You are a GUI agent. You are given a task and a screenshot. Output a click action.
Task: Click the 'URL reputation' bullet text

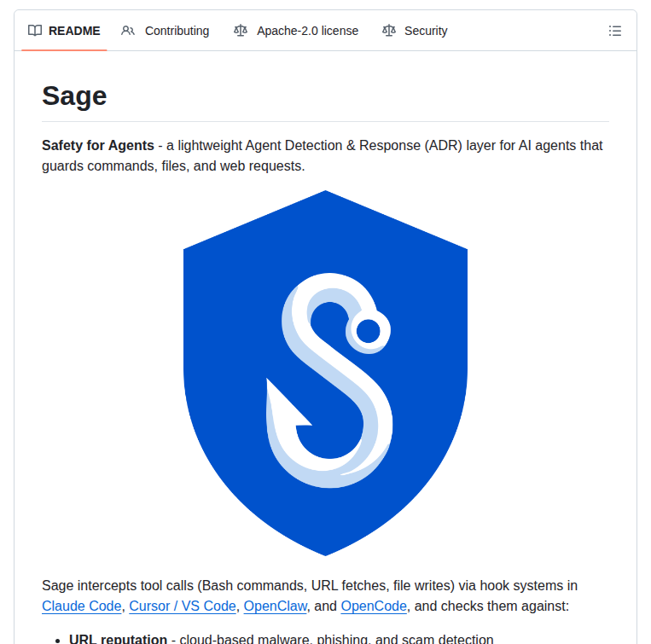click(119, 639)
